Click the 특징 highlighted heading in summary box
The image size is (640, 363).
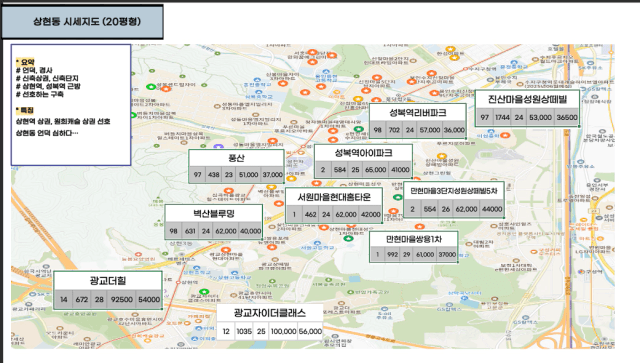click(25, 110)
